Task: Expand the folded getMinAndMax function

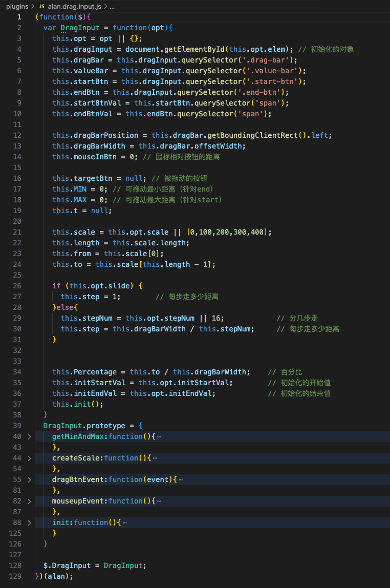Action: (x=29, y=436)
